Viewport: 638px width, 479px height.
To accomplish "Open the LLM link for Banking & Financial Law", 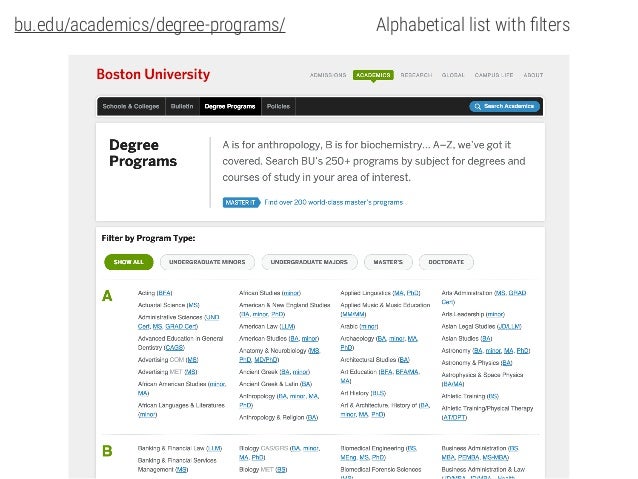I will pos(214,448).
